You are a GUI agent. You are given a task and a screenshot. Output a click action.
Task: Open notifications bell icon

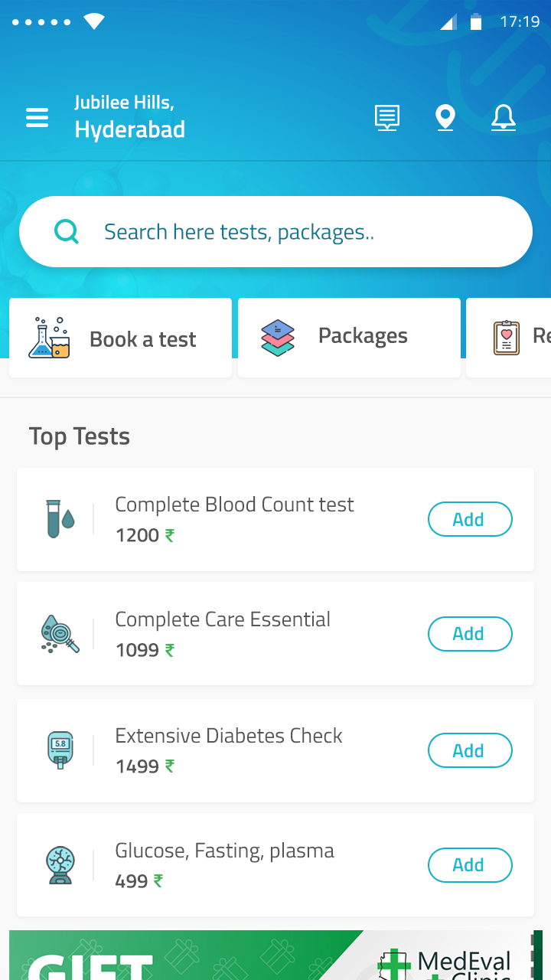point(503,118)
